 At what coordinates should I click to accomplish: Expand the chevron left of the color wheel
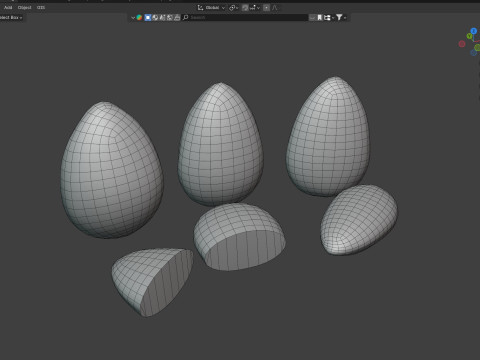[x=133, y=17]
